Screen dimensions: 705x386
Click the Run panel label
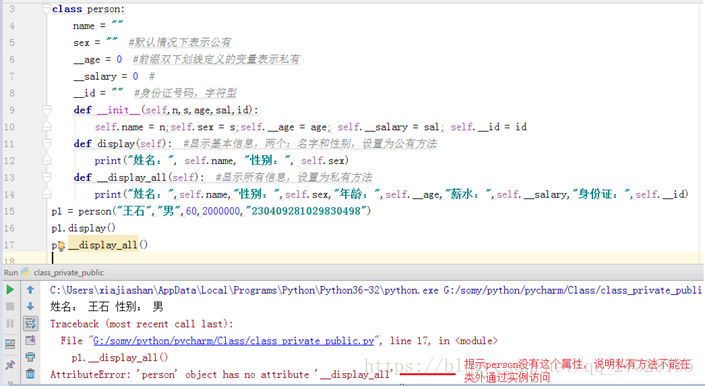(11, 273)
